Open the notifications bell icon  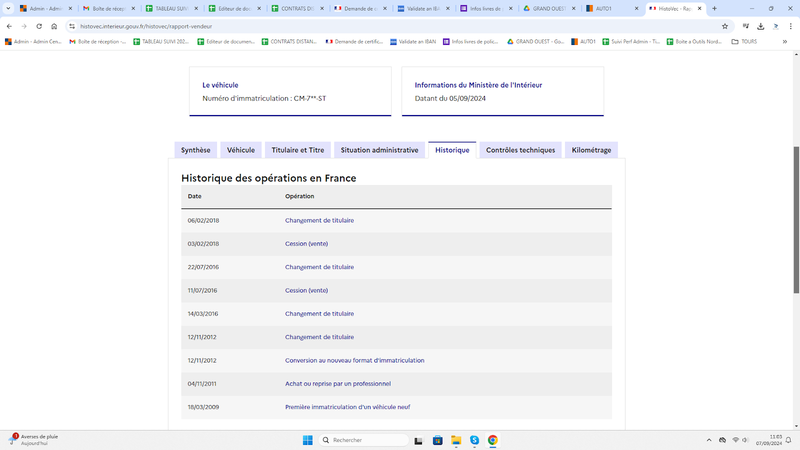click(x=788, y=440)
